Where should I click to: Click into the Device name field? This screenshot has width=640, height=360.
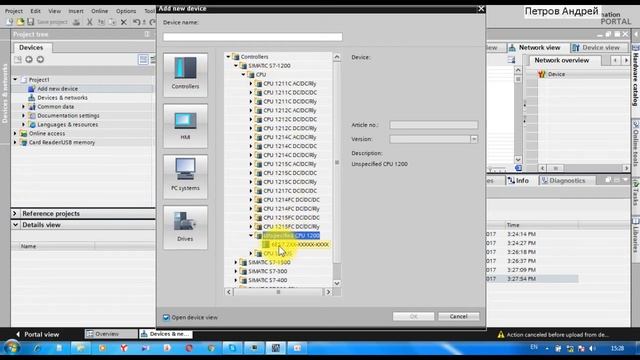point(253,37)
